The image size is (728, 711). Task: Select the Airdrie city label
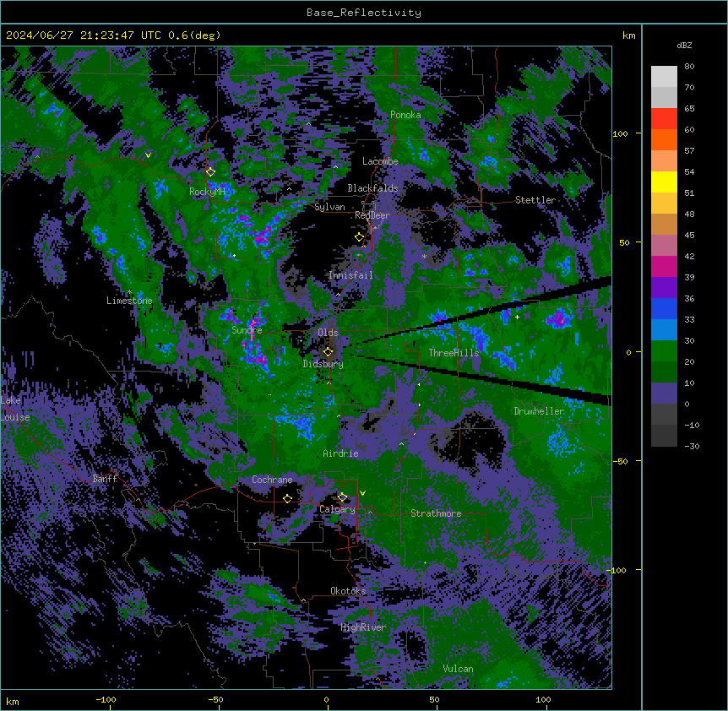[341, 453]
